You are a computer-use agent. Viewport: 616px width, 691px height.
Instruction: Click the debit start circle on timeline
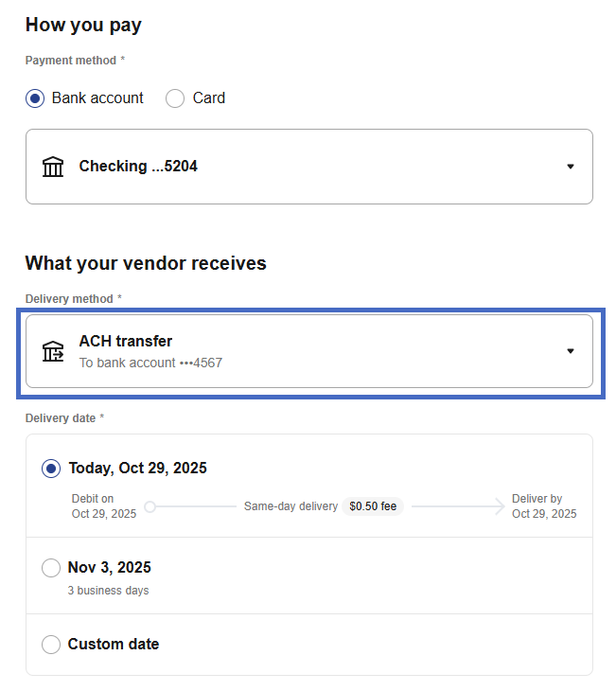pyautogui.click(x=150, y=506)
